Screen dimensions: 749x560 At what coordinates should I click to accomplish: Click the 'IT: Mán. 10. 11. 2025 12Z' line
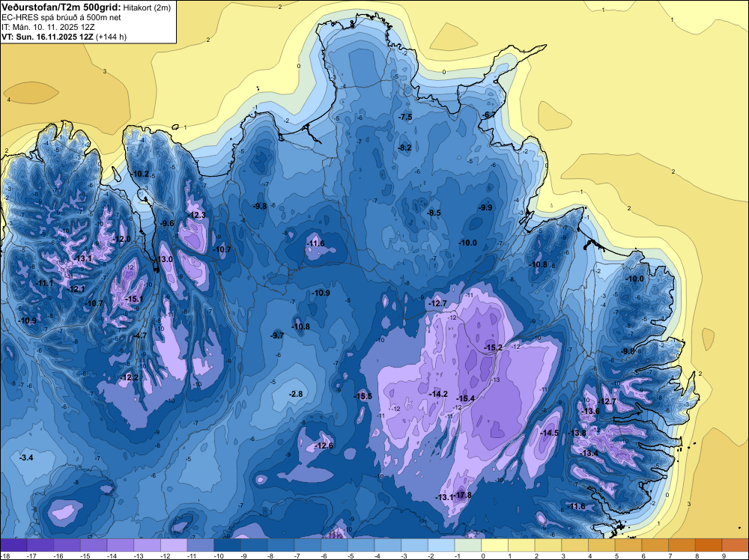(48, 27)
